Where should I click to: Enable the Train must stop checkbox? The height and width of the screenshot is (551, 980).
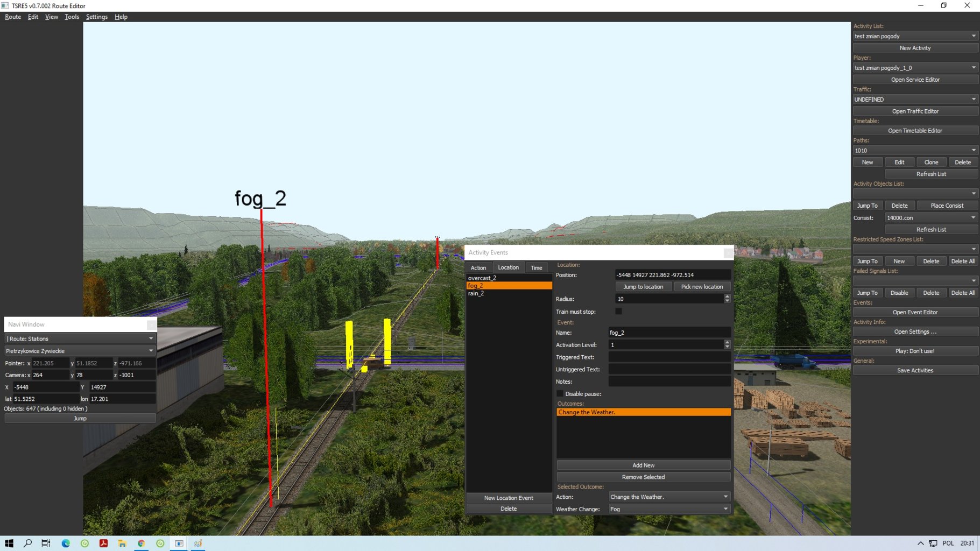[x=618, y=312]
